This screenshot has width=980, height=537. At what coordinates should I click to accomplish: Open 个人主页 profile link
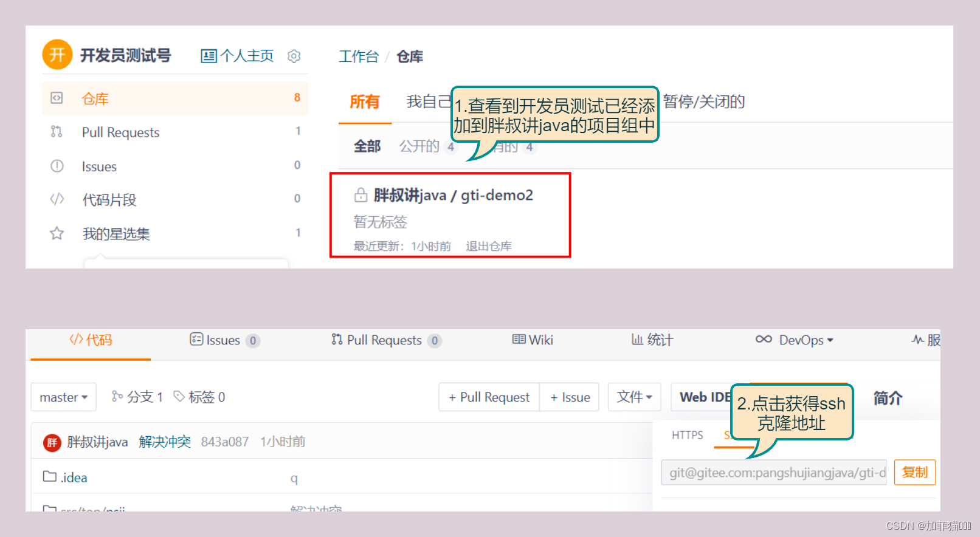pos(238,56)
